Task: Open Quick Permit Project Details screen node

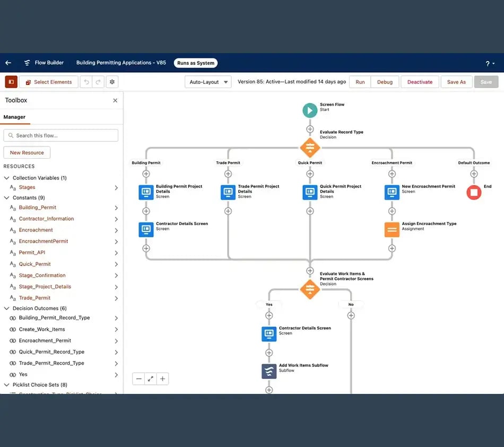Action: point(310,192)
